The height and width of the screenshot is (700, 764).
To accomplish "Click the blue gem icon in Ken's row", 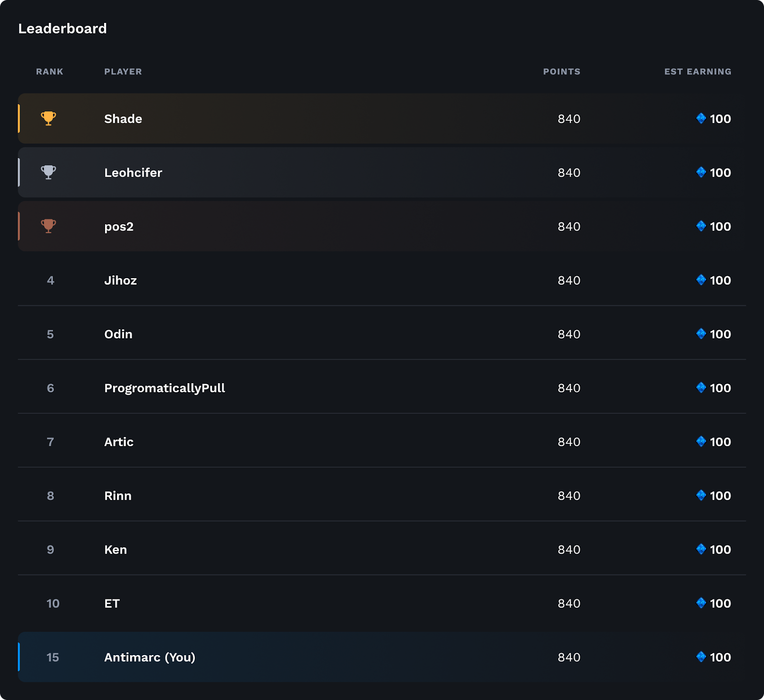I will coord(701,549).
